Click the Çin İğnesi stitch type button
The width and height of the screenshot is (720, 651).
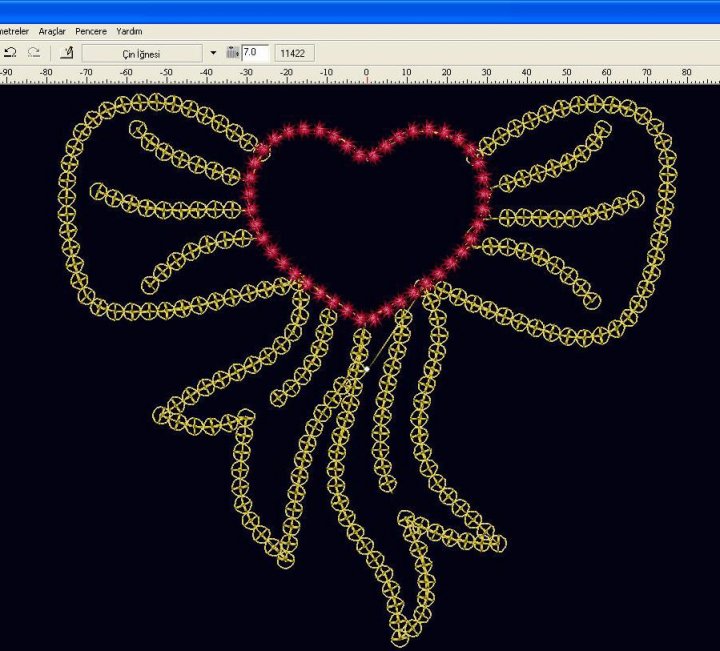pos(142,53)
